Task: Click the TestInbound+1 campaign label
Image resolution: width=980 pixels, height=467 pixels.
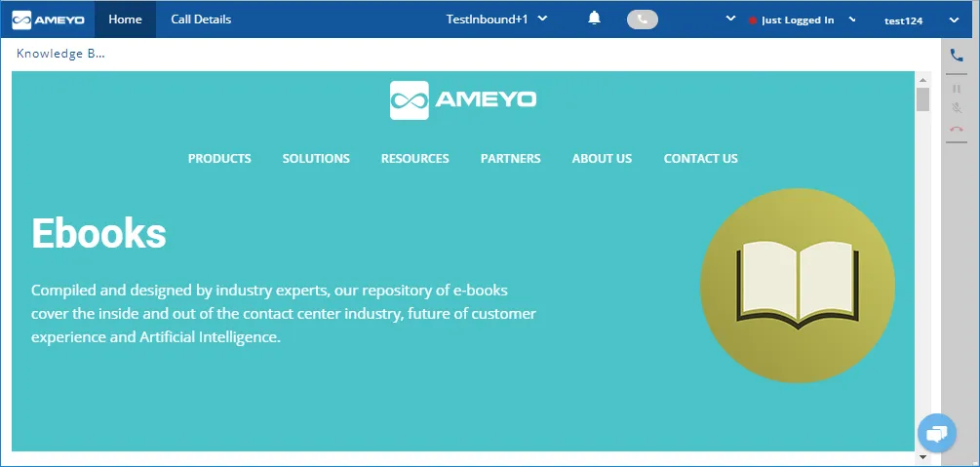Action: [x=487, y=19]
